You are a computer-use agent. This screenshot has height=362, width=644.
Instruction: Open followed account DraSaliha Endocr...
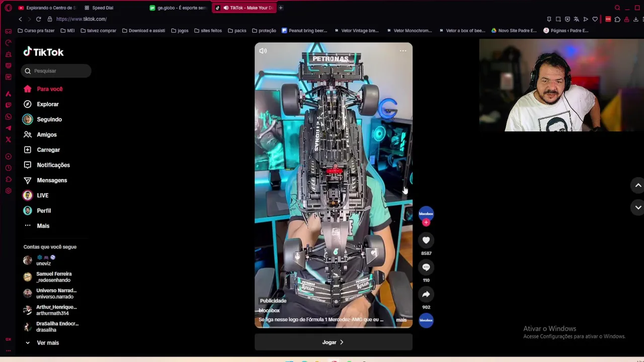point(51,327)
